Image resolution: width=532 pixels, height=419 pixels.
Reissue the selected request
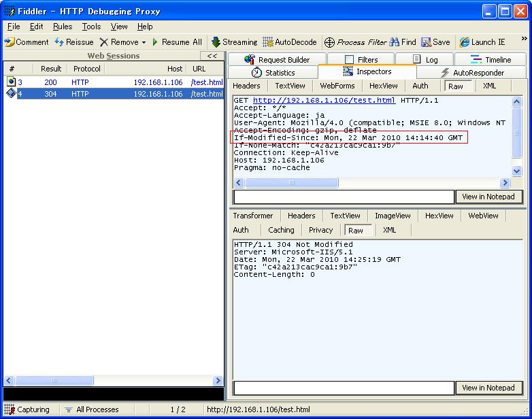click(74, 42)
